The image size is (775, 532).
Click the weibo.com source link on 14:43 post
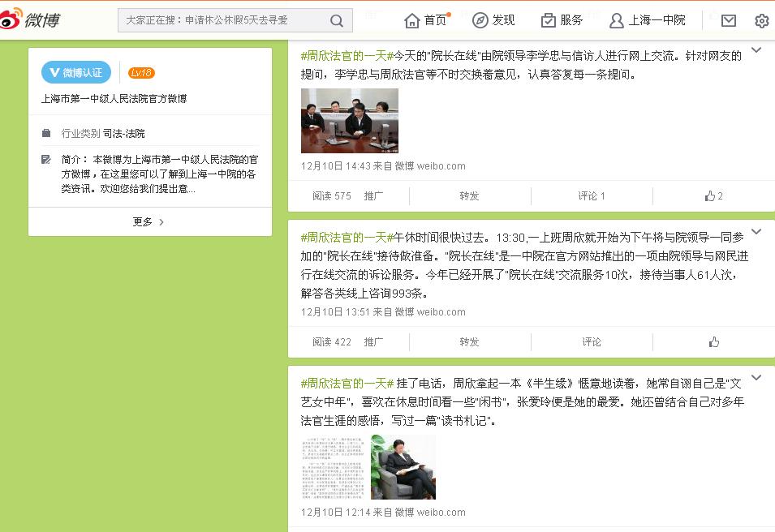tap(441, 166)
